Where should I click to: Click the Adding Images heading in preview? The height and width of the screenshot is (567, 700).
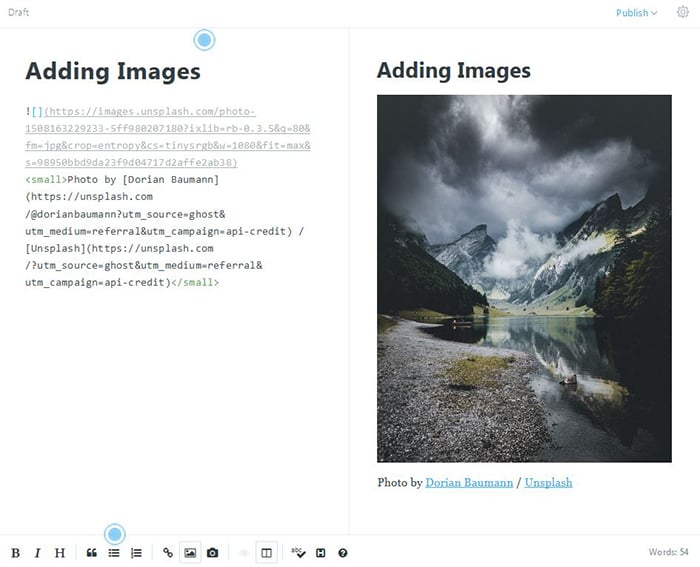(454, 71)
